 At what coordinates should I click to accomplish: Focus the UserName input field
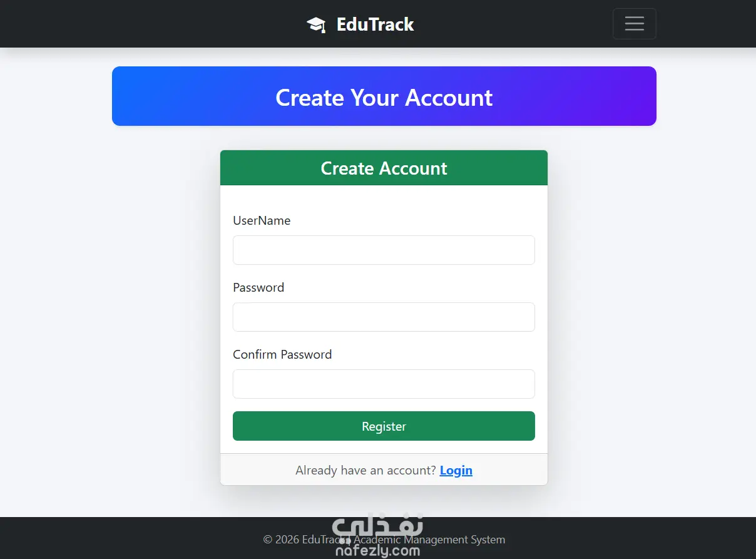pos(384,250)
